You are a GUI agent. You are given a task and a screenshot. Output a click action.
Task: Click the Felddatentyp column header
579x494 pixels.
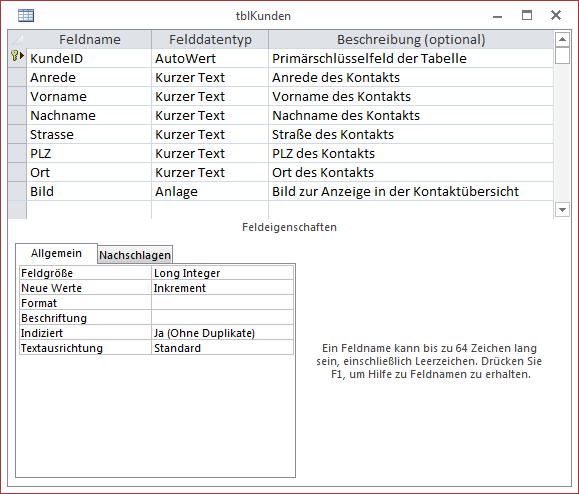point(210,40)
